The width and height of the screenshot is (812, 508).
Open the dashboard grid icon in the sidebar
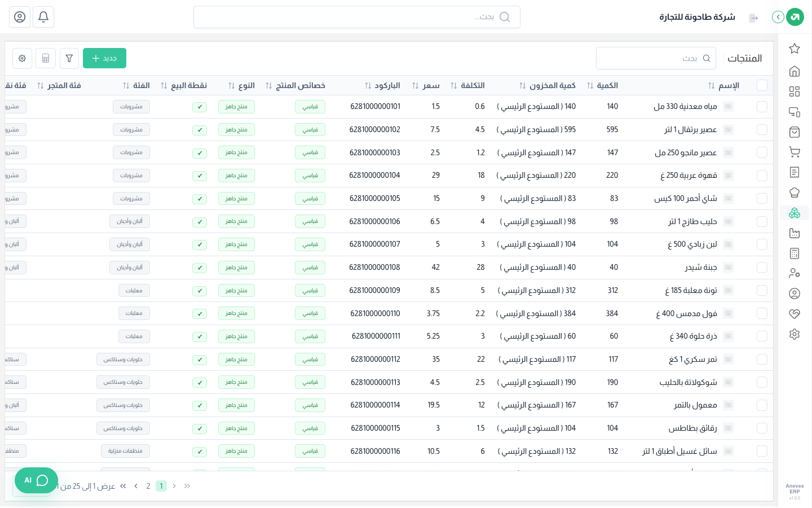coord(795,91)
